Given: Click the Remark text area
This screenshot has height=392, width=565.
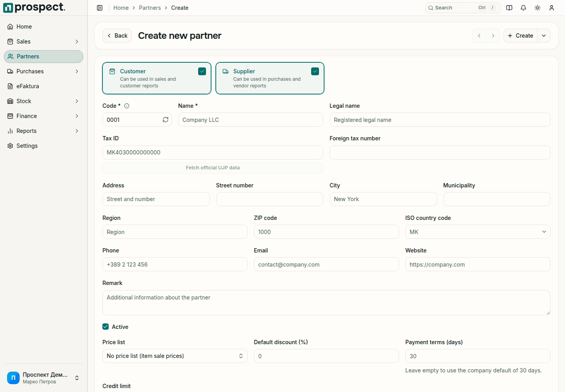Looking at the screenshot, I should coord(326,303).
